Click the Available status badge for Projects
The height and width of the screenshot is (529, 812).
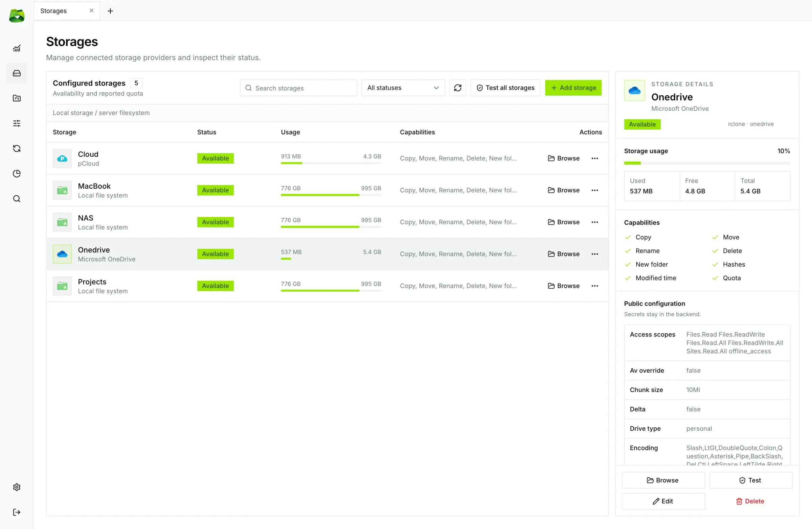click(x=215, y=286)
